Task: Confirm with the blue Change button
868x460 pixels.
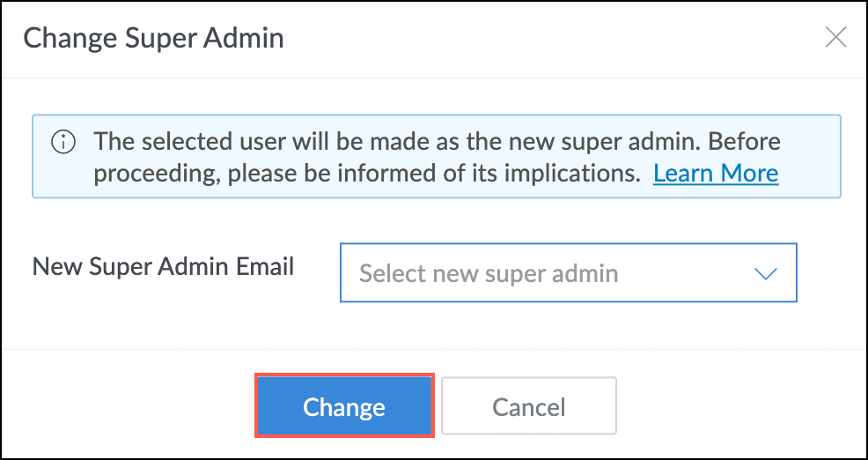Action: [x=343, y=406]
